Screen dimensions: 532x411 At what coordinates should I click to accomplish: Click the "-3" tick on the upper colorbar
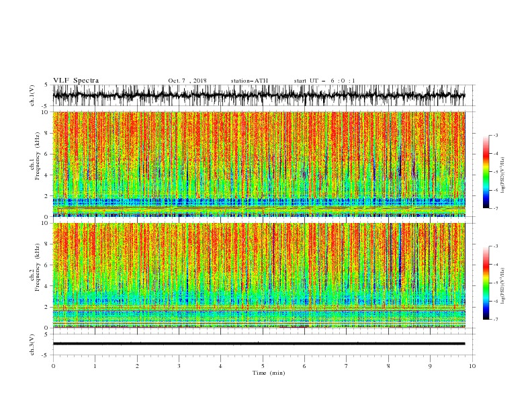[495, 135]
